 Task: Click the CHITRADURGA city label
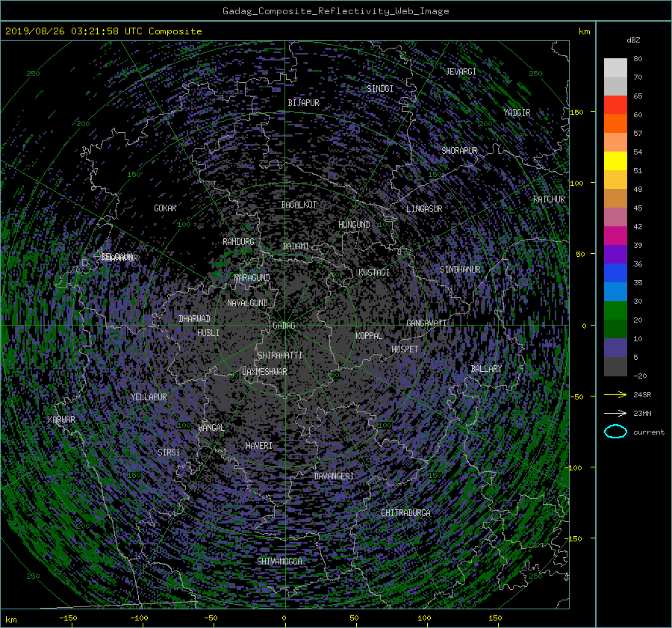click(x=406, y=513)
